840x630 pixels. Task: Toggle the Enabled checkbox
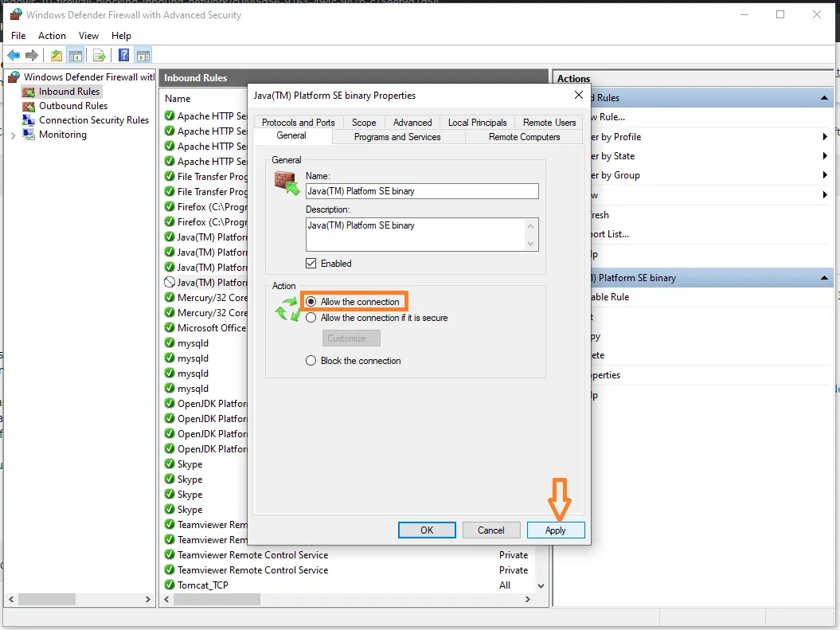click(x=311, y=263)
